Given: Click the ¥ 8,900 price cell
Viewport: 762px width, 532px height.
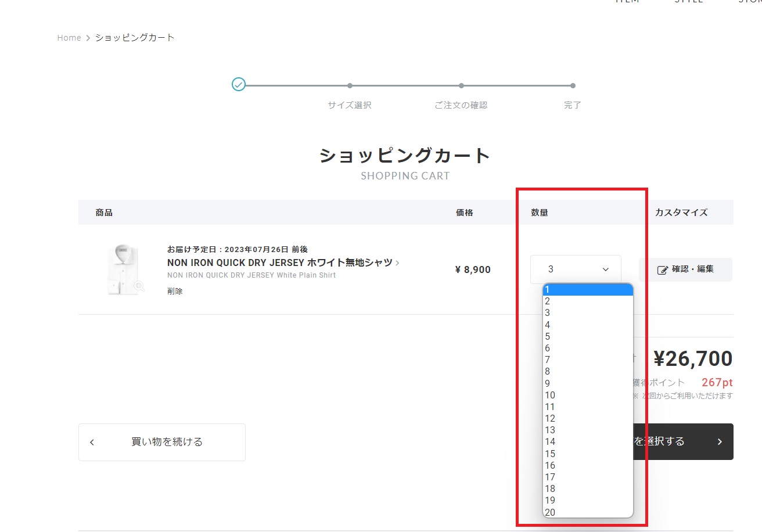Looking at the screenshot, I should [473, 269].
